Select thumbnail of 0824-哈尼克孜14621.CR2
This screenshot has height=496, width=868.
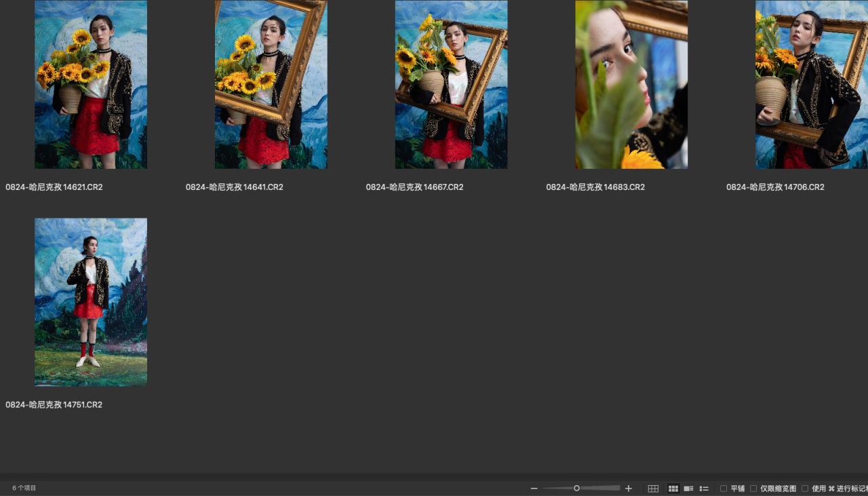[x=91, y=84]
